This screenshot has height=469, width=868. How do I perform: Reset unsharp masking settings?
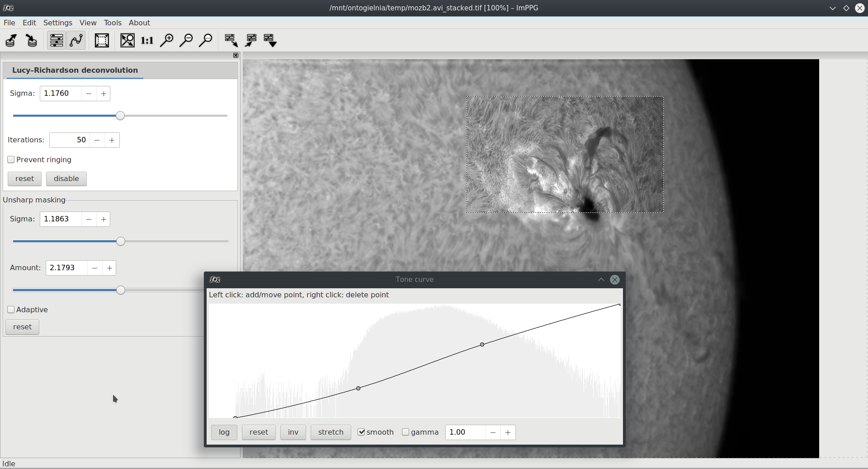click(x=22, y=327)
